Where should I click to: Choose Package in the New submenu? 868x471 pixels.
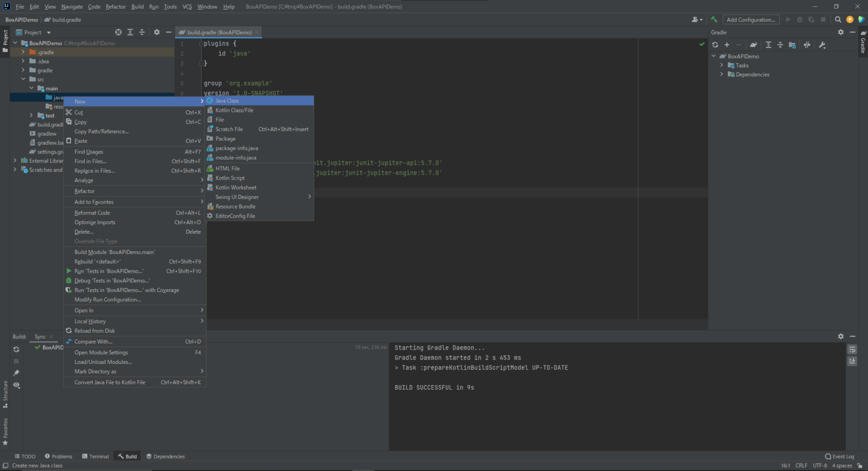(225, 138)
